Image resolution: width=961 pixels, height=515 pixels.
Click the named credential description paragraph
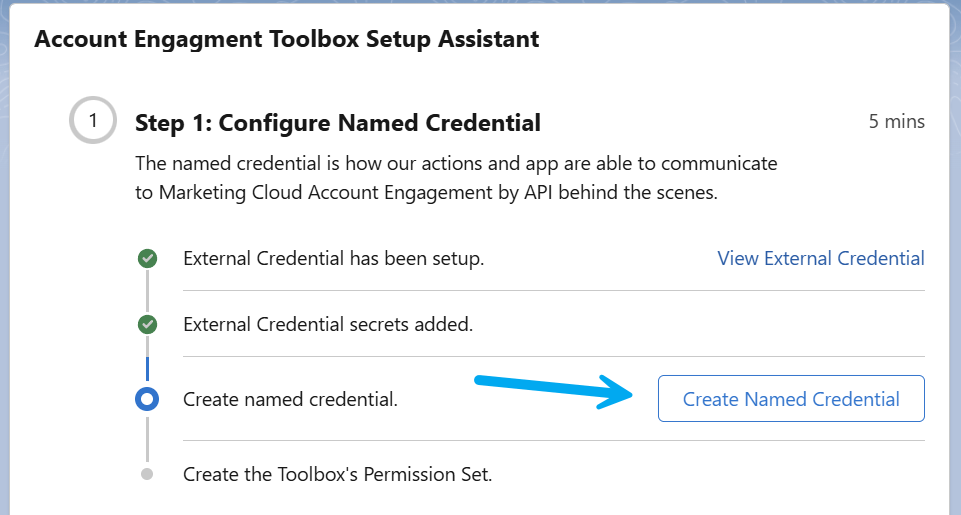point(457,178)
